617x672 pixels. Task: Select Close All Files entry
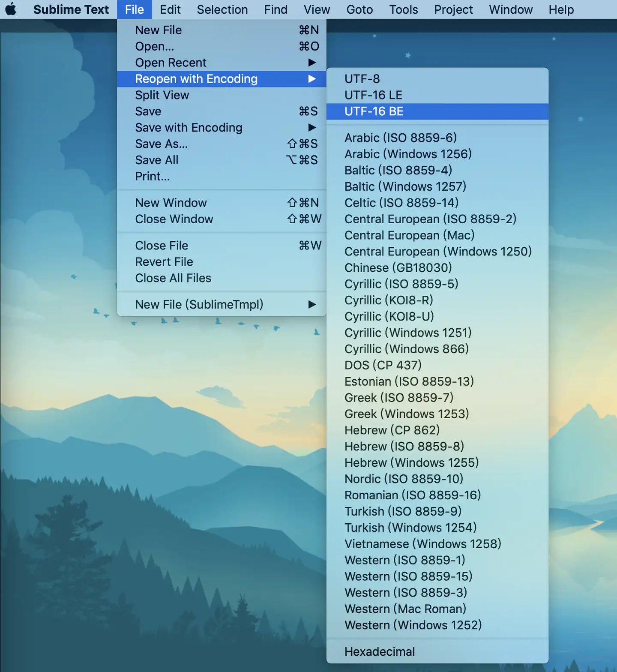[x=222, y=278]
